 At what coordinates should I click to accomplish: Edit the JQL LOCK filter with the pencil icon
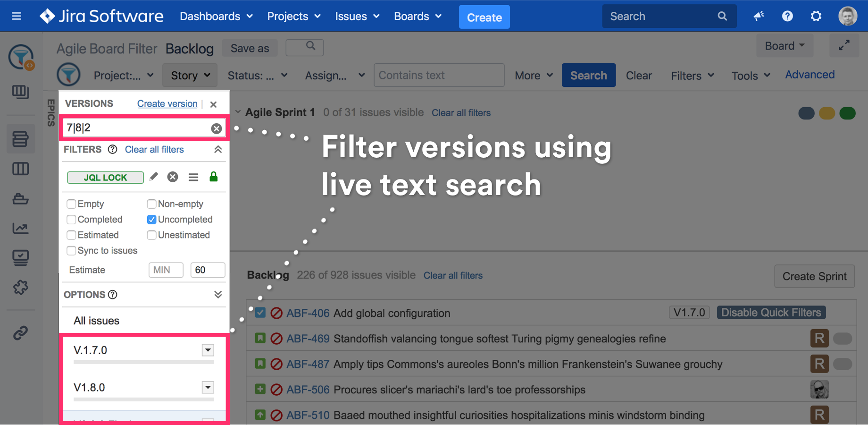tap(153, 177)
